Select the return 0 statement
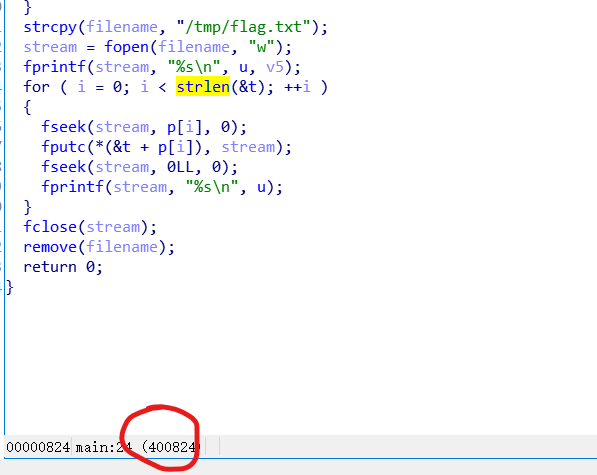Viewport: 597px width, 475px height. [63, 267]
